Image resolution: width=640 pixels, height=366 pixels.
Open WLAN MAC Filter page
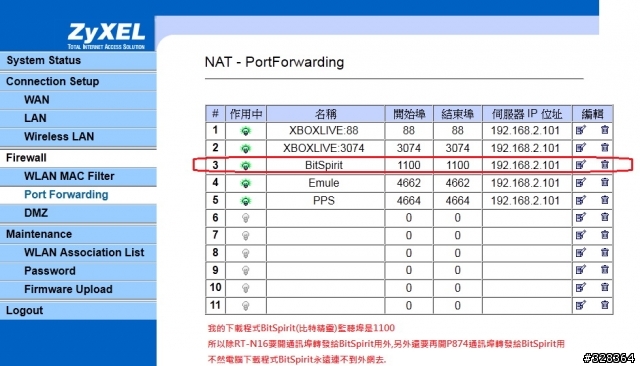78,176
